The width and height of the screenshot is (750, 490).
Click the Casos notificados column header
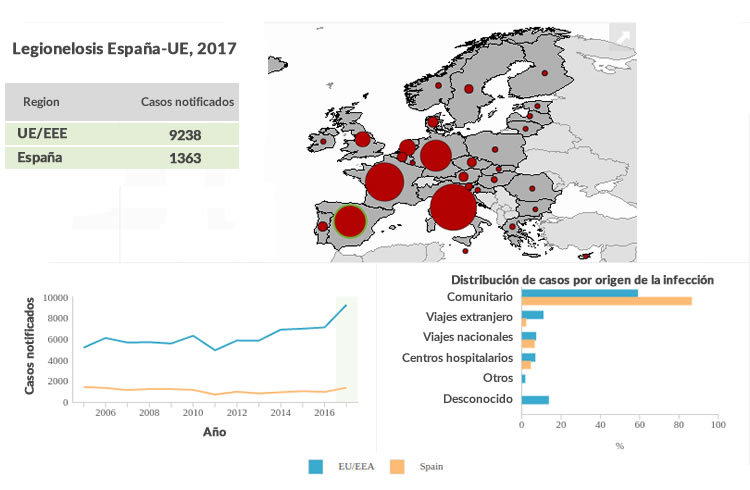coord(186,102)
